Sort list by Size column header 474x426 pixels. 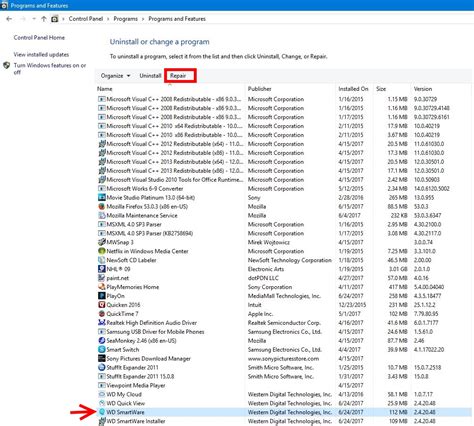(381, 89)
